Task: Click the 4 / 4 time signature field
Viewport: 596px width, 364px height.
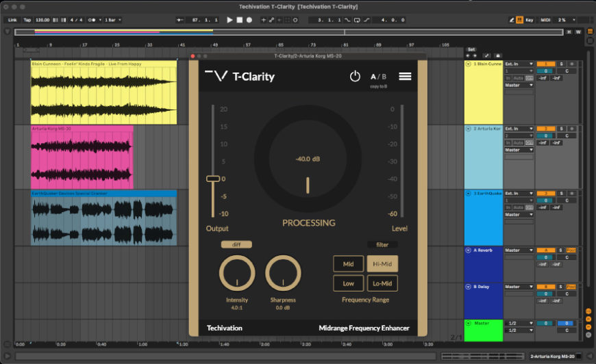Action: (77, 20)
